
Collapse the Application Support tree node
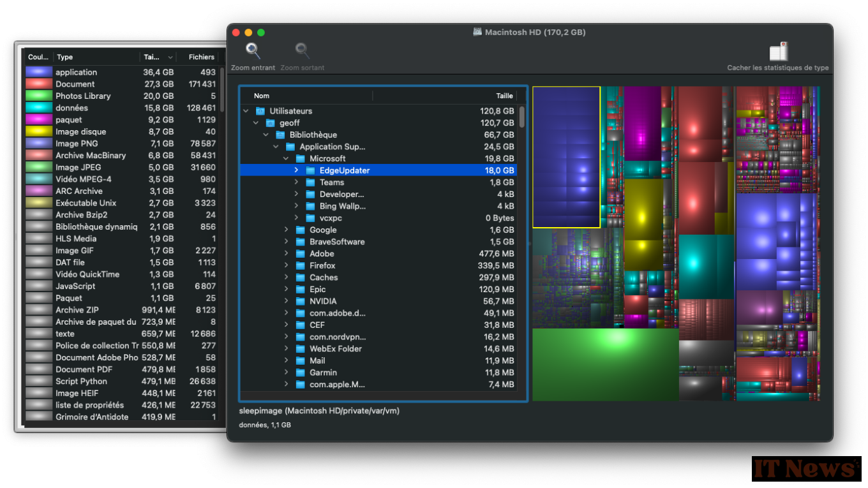pyautogui.click(x=276, y=147)
